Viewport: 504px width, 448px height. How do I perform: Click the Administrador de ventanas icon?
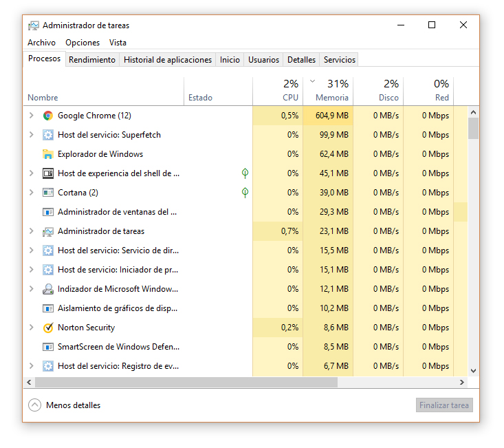48,212
